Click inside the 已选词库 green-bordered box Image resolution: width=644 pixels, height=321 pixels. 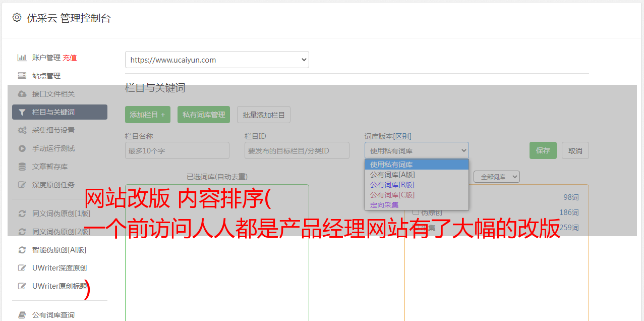click(217, 252)
